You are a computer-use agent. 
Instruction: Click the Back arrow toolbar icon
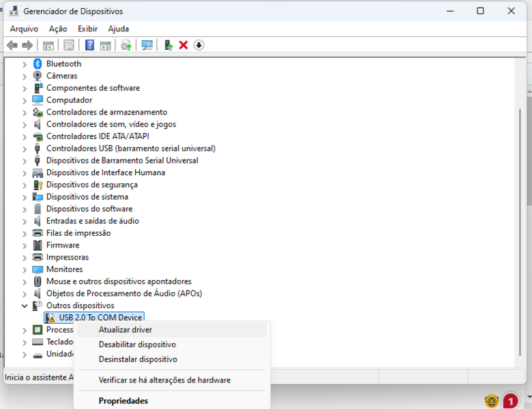click(12, 45)
